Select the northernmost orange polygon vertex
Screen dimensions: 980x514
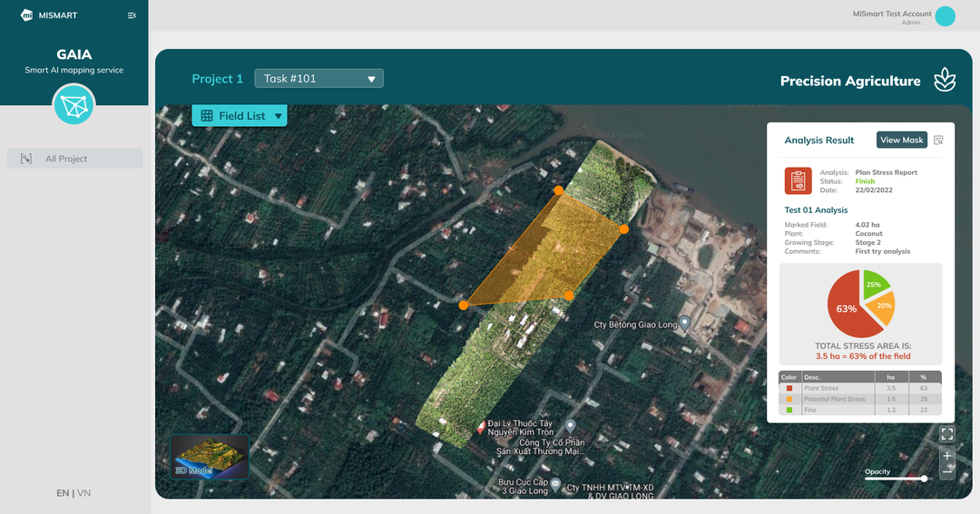(x=558, y=189)
